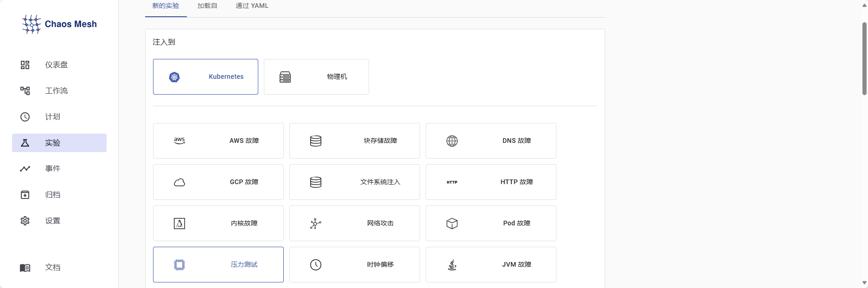The image size is (868, 288).
Task: Select the GCP 故障 experiment type
Action: tap(218, 182)
